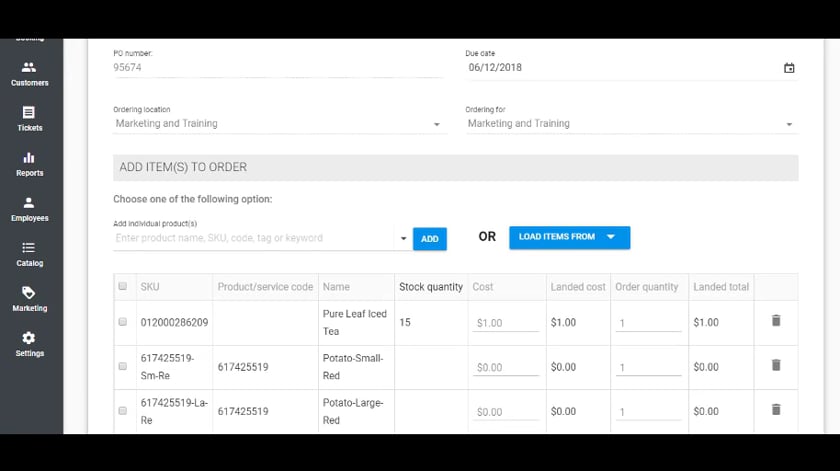Click the Order quantity column header
Viewport: 840px width, 471px height.
click(647, 287)
